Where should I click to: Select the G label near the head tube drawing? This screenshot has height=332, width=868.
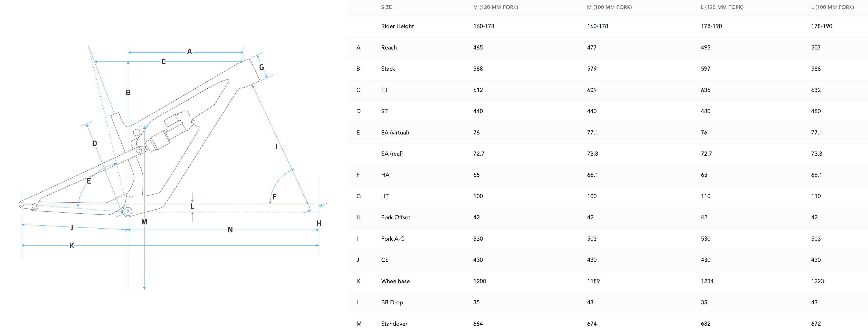tap(261, 67)
